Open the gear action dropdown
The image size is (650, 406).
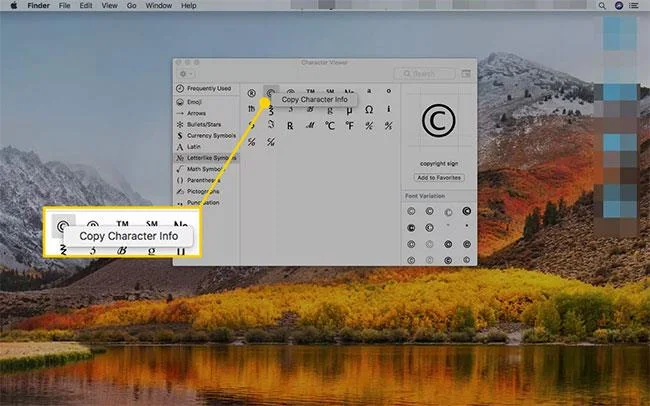[187, 74]
